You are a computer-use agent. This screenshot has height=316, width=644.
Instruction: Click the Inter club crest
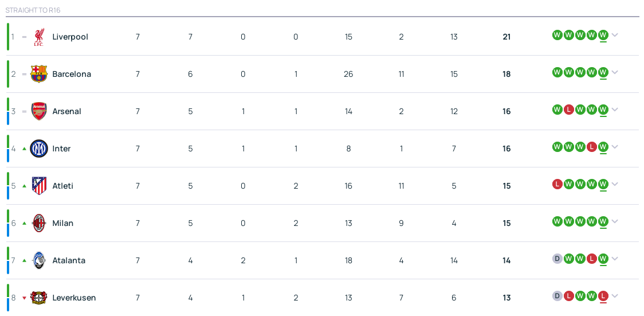click(38, 149)
